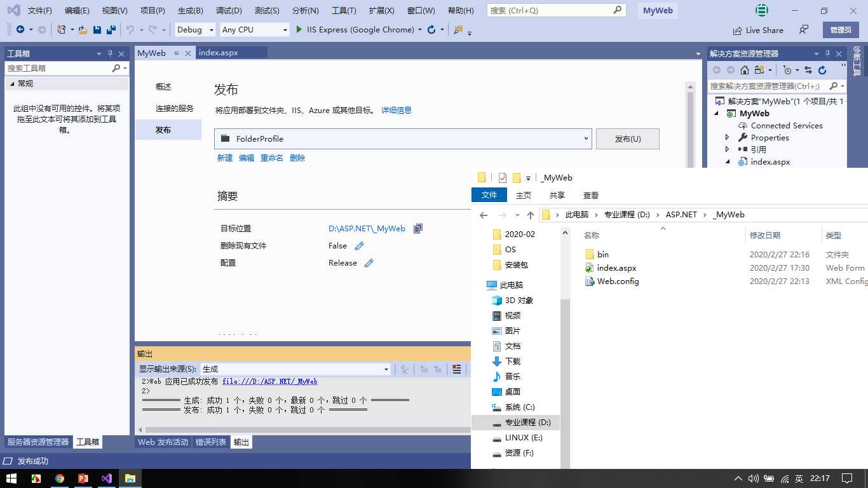Click the D:\ASP.NET\_MyWeb target location link

(x=367, y=229)
